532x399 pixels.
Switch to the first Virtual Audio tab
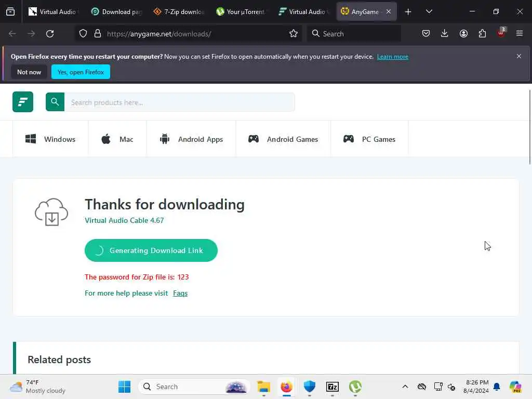point(52,12)
